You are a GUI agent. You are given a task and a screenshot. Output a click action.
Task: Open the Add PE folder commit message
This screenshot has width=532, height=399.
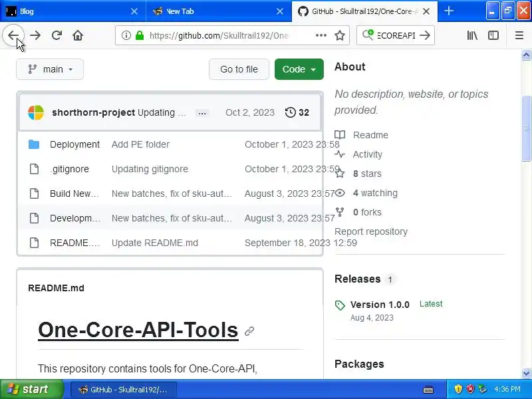point(140,144)
